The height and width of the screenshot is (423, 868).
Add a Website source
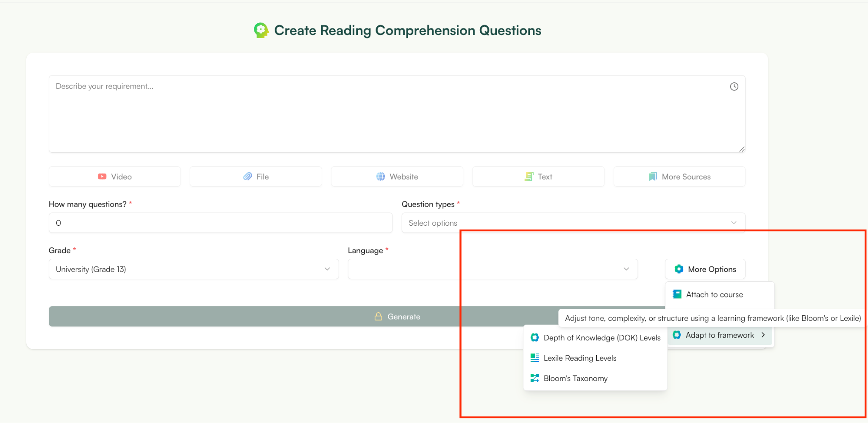(397, 176)
